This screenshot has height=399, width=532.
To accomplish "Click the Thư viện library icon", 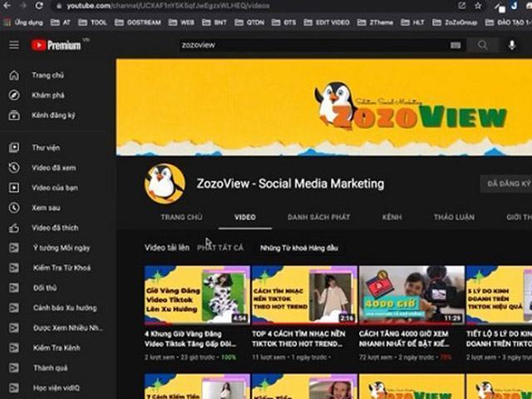I will coord(14,147).
